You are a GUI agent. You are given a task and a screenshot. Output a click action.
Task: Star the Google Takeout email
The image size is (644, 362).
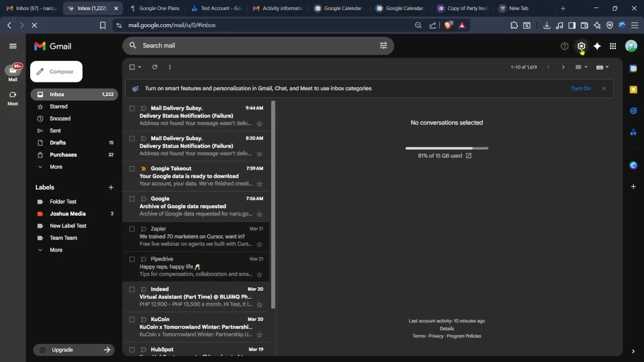[x=260, y=184]
